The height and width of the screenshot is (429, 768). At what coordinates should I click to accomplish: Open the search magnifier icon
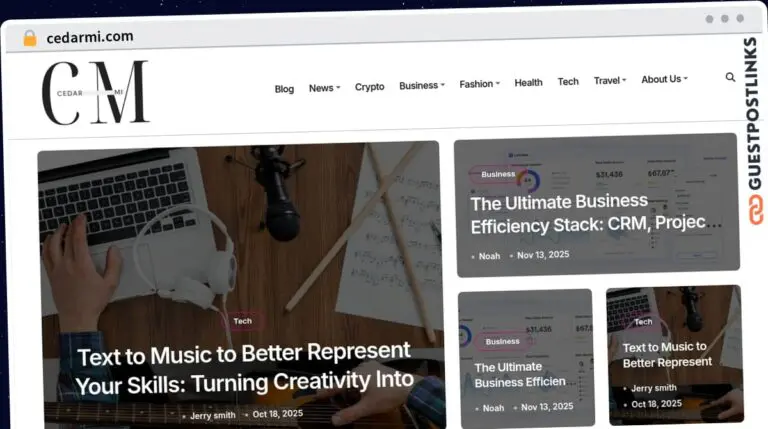pos(730,77)
